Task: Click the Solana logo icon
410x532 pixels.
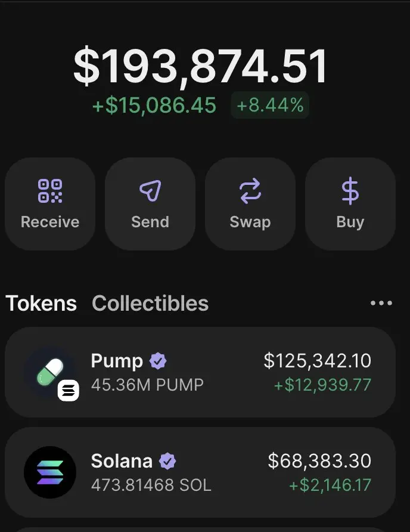Action: (x=50, y=472)
